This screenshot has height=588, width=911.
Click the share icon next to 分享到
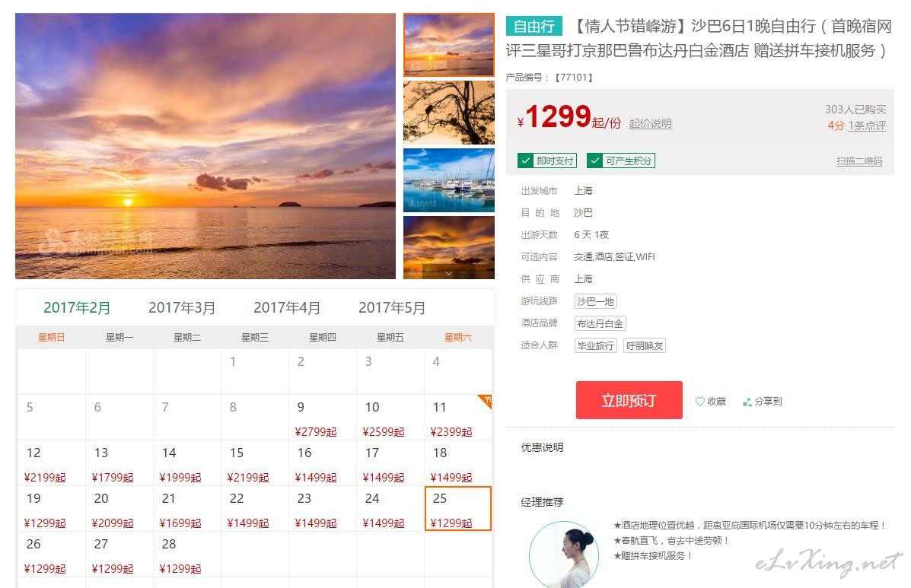747,402
